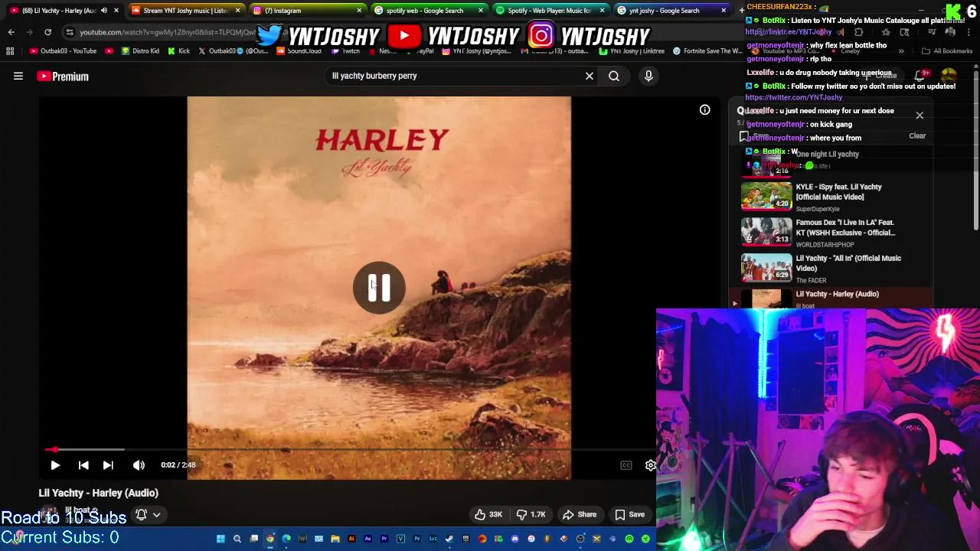The image size is (980, 551).
Task: Launch Adobe Photoshop from the taskbar
Action: click(417, 539)
